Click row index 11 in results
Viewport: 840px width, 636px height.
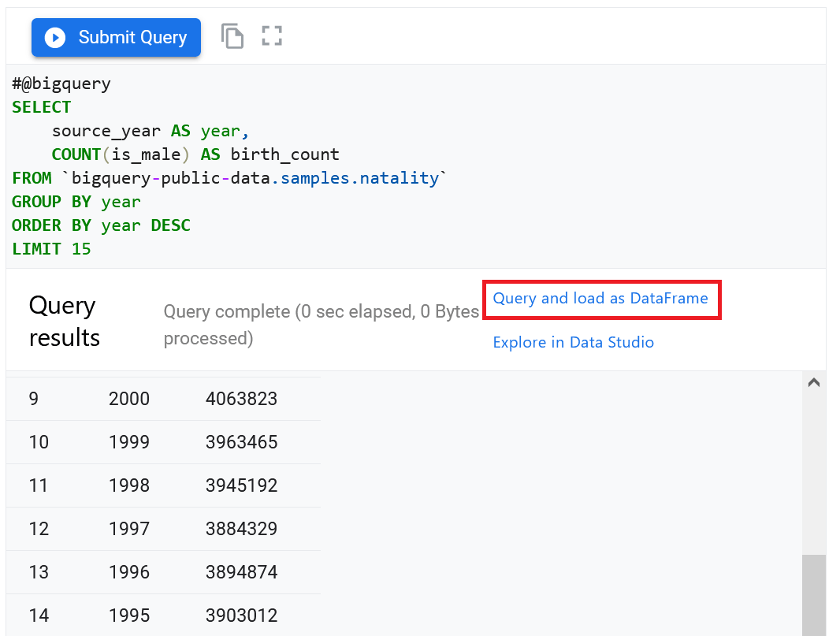[39, 485]
